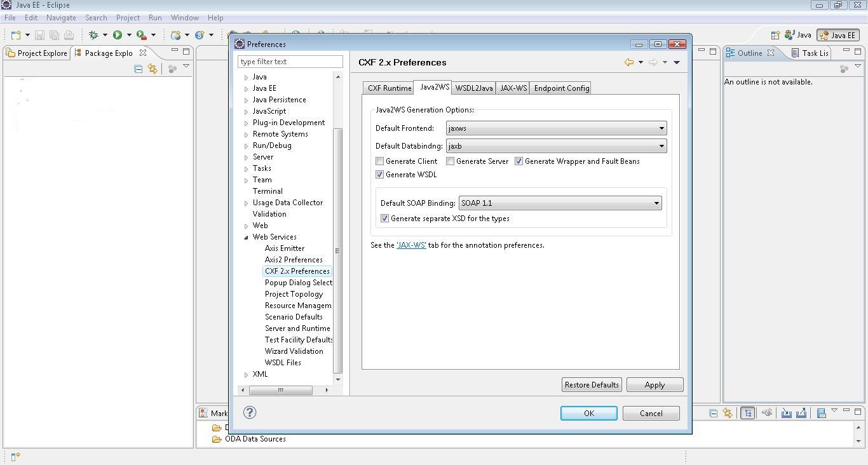Collapse the Web Services tree node
Viewport: 868px width, 465px height.
(x=246, y=236)
